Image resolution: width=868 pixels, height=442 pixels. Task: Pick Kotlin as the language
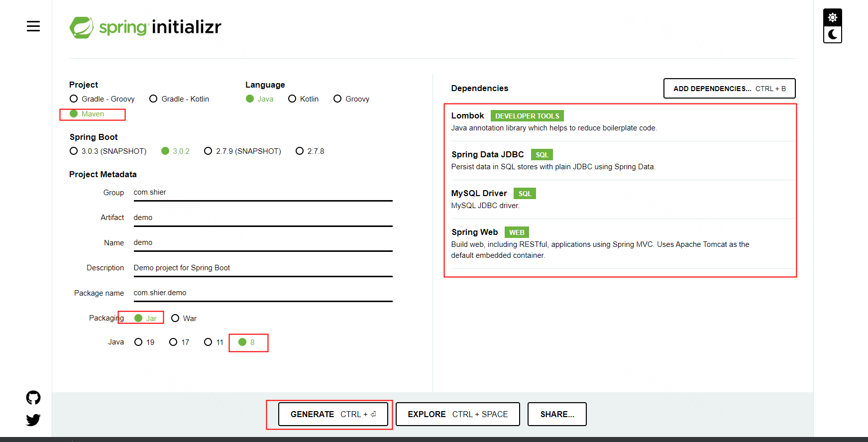303,99
